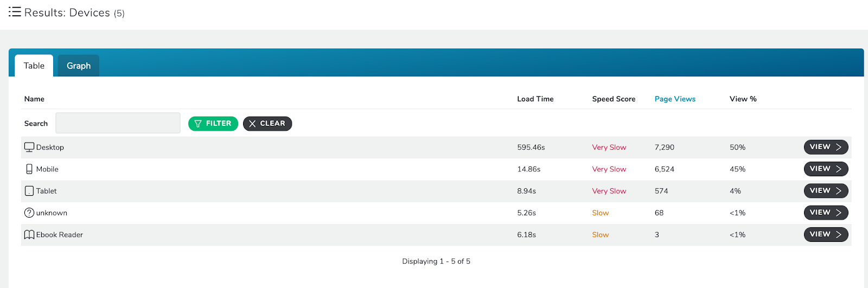Click the Desktop monitor icon

point(29,147)
